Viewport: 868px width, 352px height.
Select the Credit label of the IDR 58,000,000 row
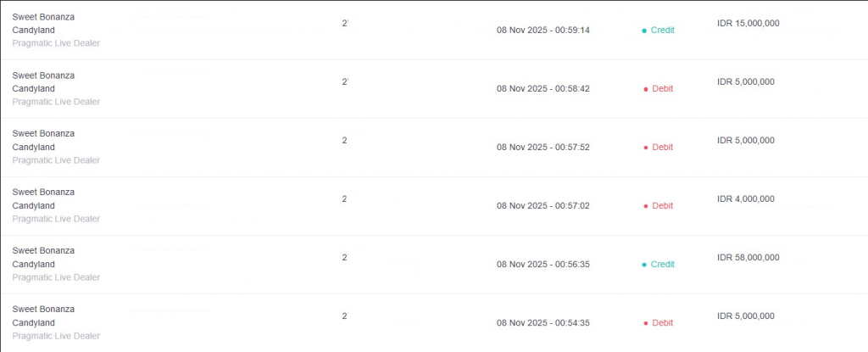pyautogui.click(x=662, y=265)
